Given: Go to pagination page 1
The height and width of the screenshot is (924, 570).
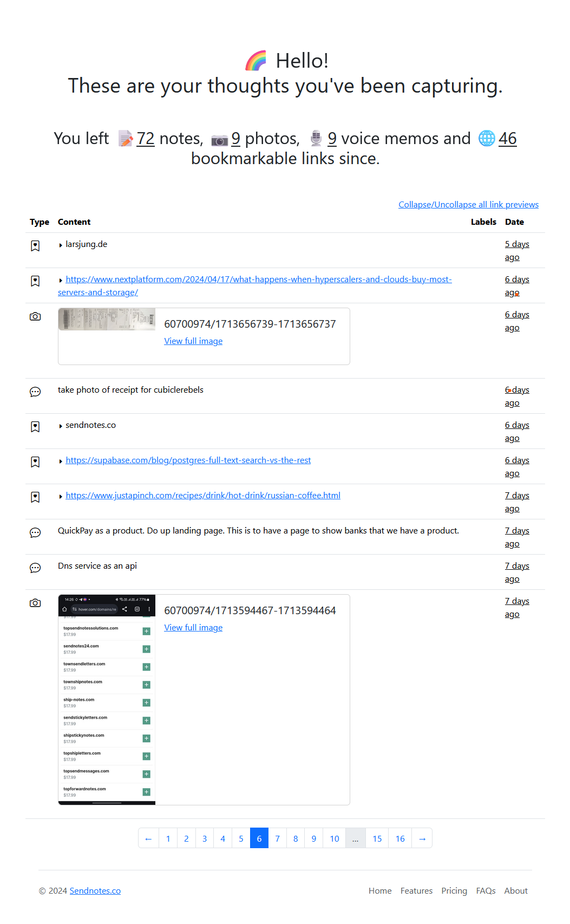Looking at the screenshot, I should click(x=168, y=838).
